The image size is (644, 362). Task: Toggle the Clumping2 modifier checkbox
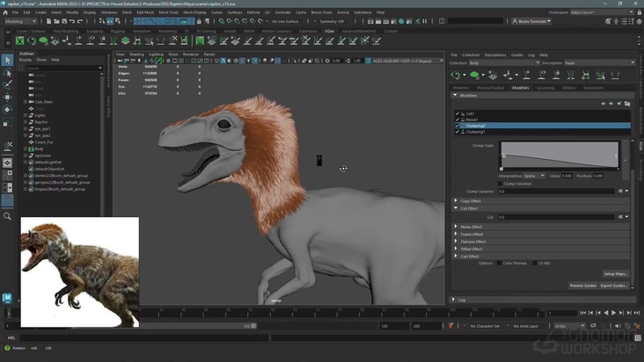[457, 126]
